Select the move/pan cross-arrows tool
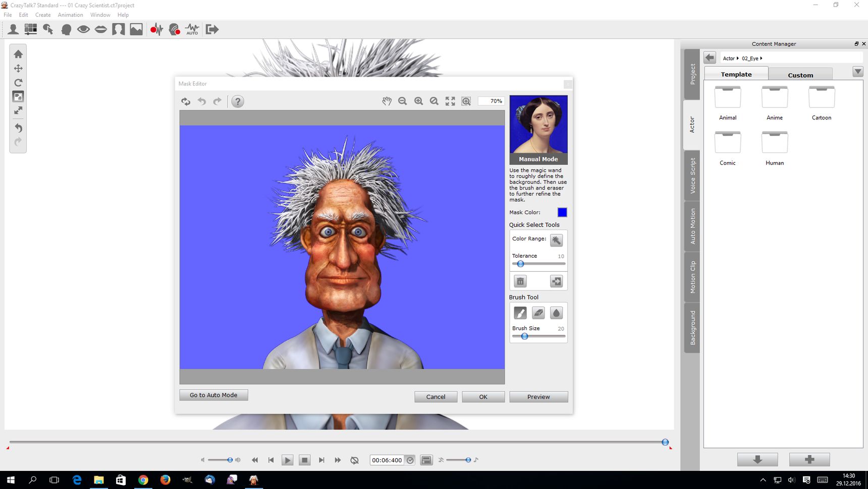The width and height of the screenshot is (868, 489). point(18,68)
